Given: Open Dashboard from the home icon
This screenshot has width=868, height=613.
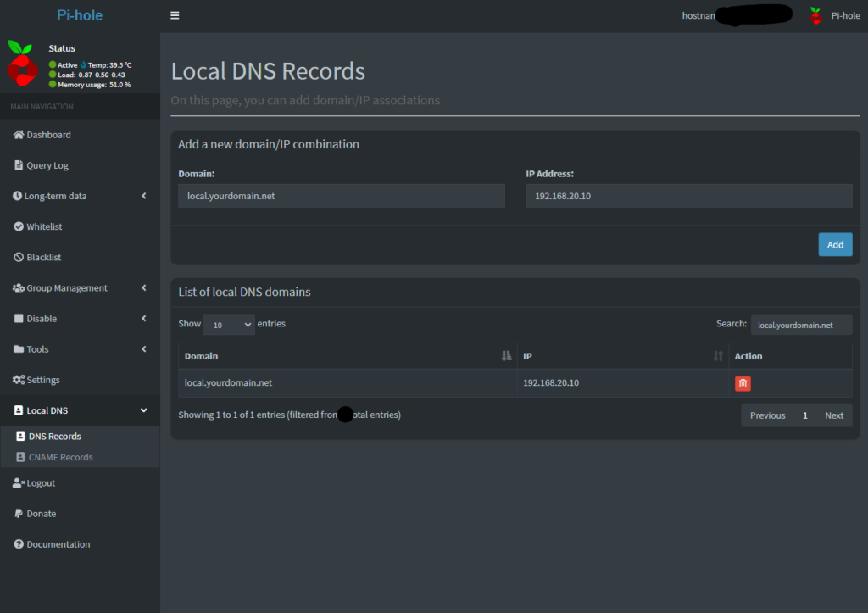Looking at the screenshot, I should 19,135.
